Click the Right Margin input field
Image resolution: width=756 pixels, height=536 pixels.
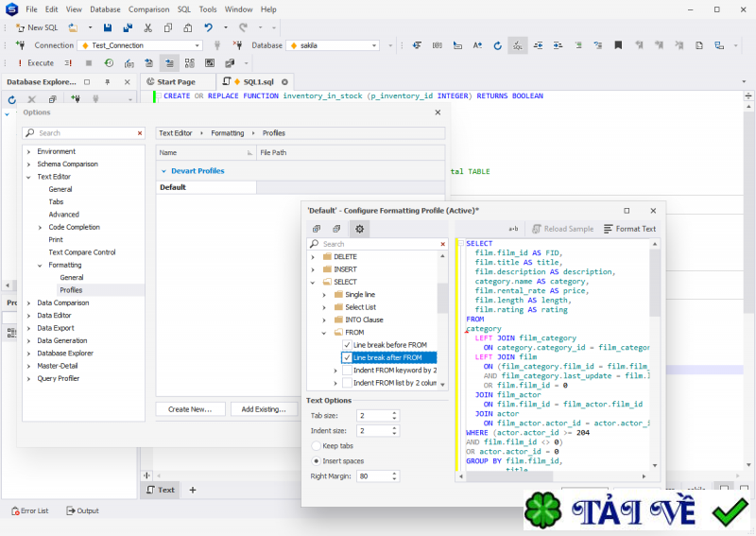point(372,476)
